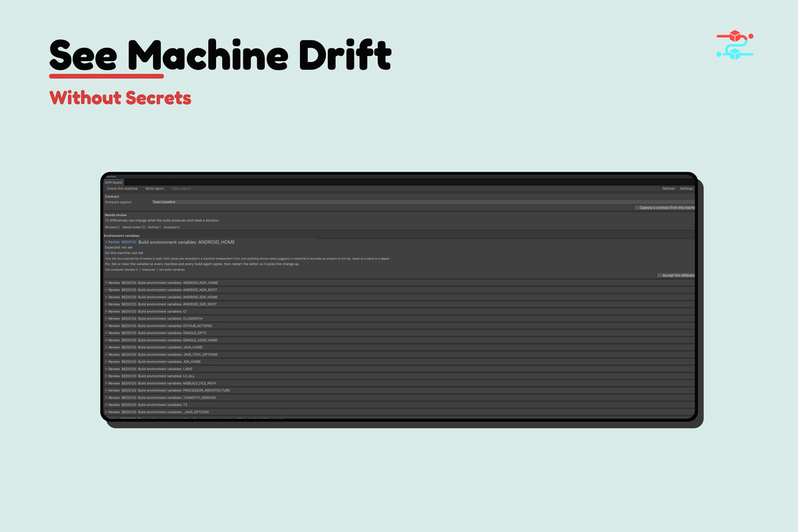This screenshot has height=532, width=798.
Task: Expand the GRADLE_USER_HOME review row
Action: (399, 340)
